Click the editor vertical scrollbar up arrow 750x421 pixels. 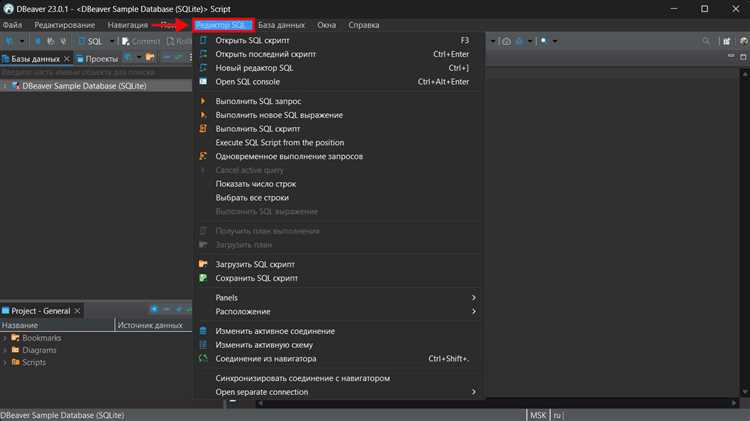745,74
